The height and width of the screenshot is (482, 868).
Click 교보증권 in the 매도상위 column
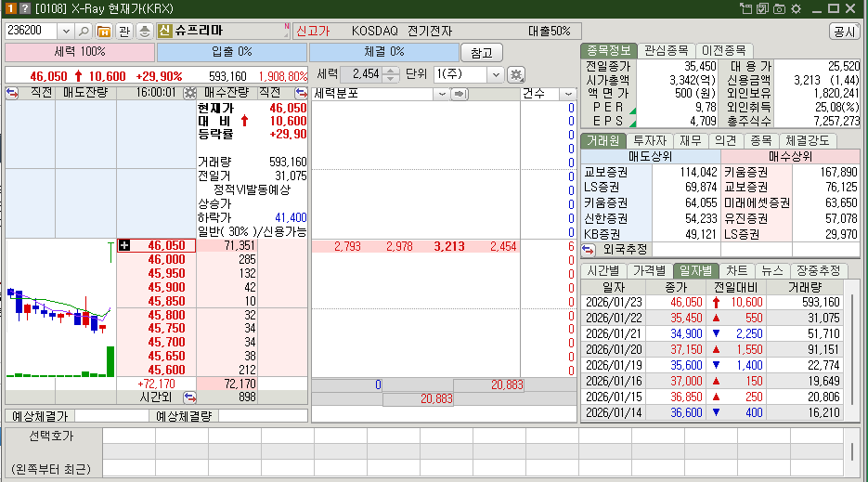click(x=605, y=173)
